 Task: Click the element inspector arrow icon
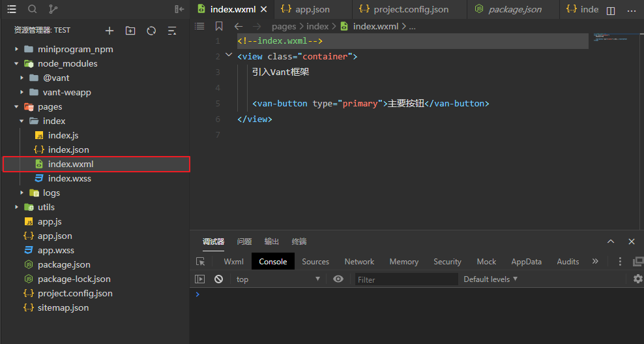coord(201,261)
